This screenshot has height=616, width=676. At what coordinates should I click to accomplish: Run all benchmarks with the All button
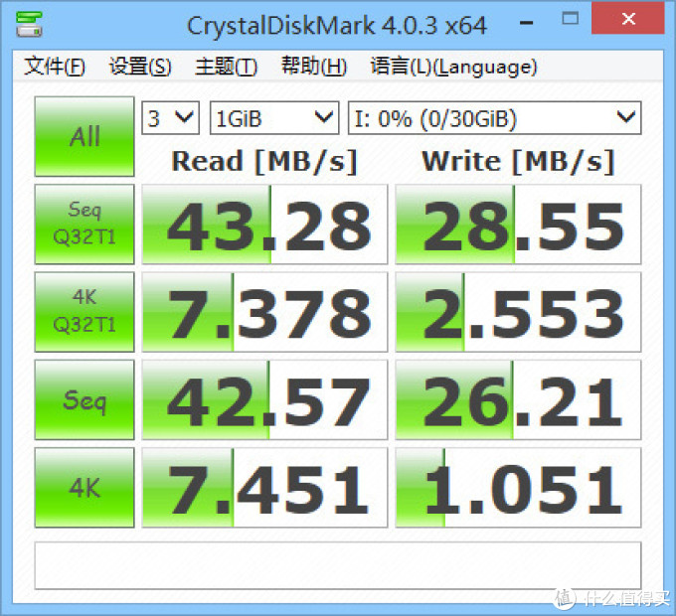pos(84,136)
